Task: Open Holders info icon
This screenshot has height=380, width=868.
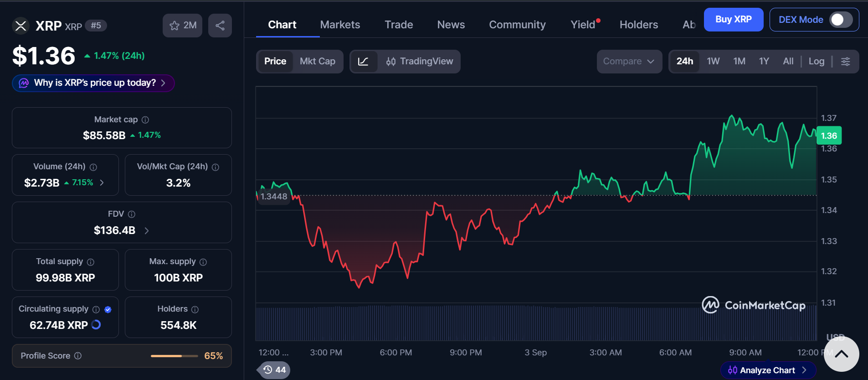Action: [x=195, y=310]
